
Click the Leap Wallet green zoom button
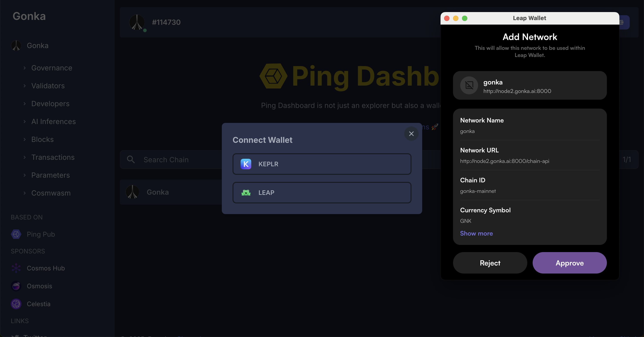point(464,18)
